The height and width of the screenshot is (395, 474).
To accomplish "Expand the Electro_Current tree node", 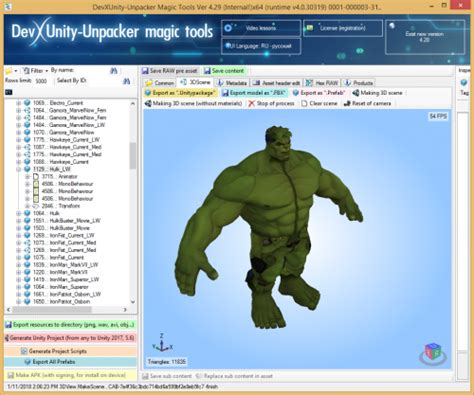I will click(19, 103).
